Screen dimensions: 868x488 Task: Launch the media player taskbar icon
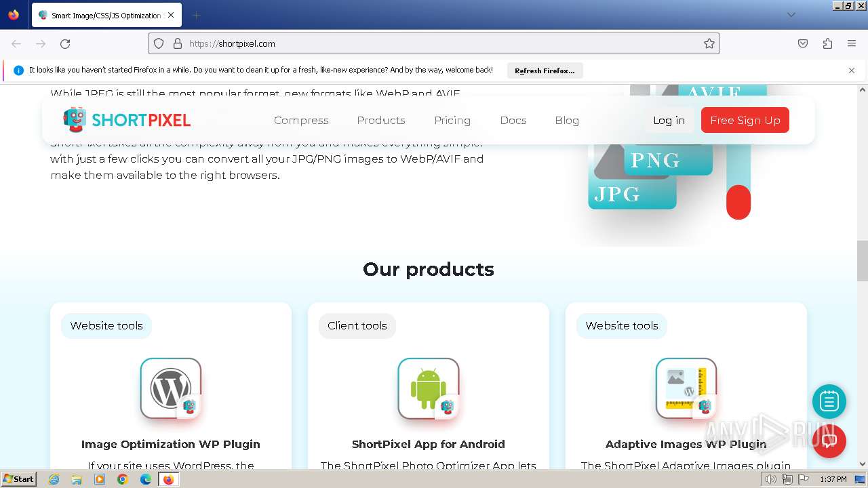click(100, 479)
